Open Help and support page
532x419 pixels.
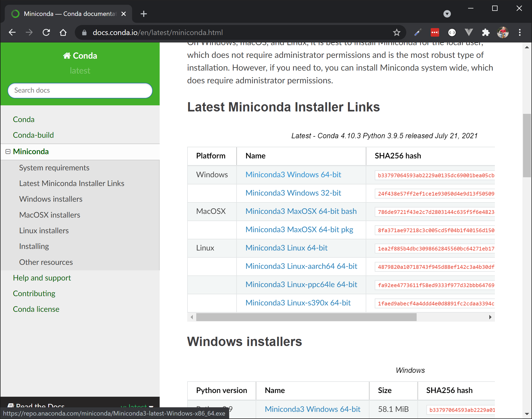pyautogui.click(x=42, y=278)
